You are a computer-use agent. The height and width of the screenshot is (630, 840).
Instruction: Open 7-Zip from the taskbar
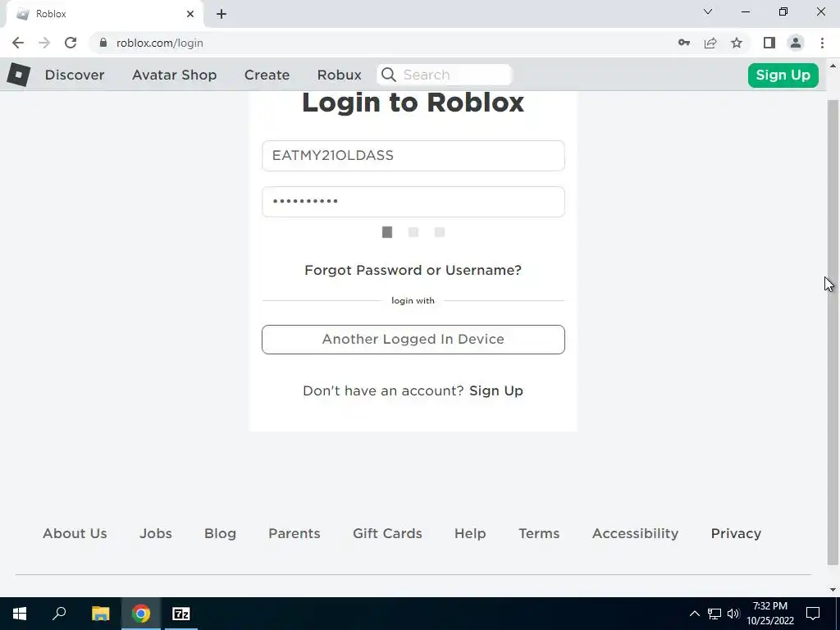[181, 614]
